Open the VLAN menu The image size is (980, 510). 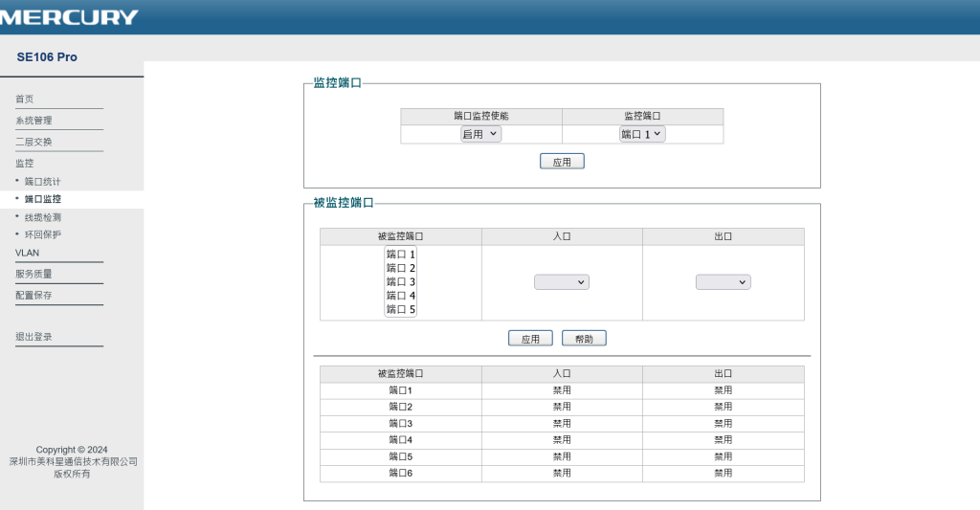27,253
